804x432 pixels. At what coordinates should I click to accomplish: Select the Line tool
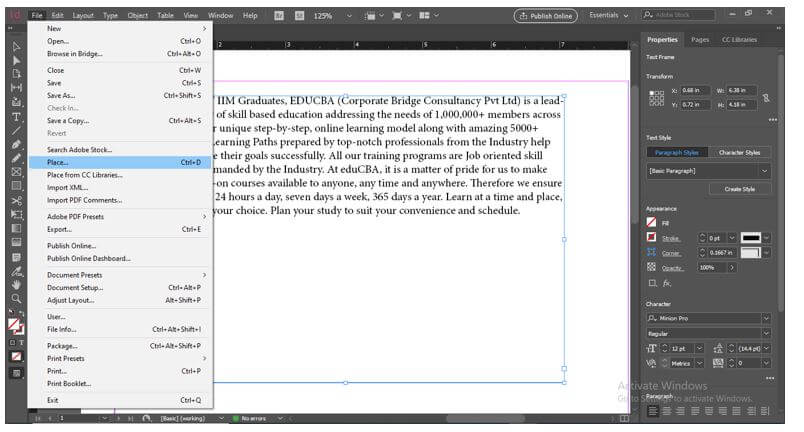pos(16,131)
